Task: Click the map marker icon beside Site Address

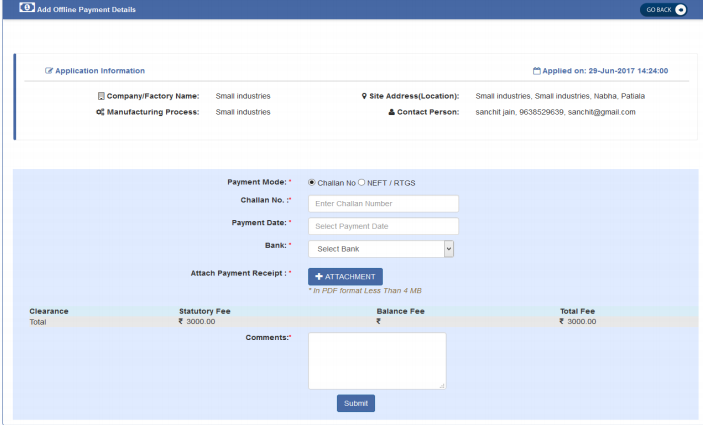Action: 364,96
